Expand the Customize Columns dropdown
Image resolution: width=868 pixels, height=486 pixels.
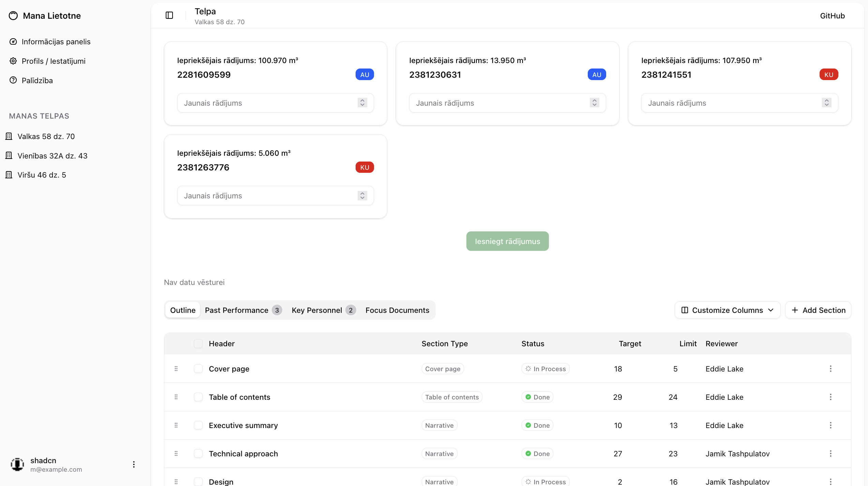pos(727,310)
